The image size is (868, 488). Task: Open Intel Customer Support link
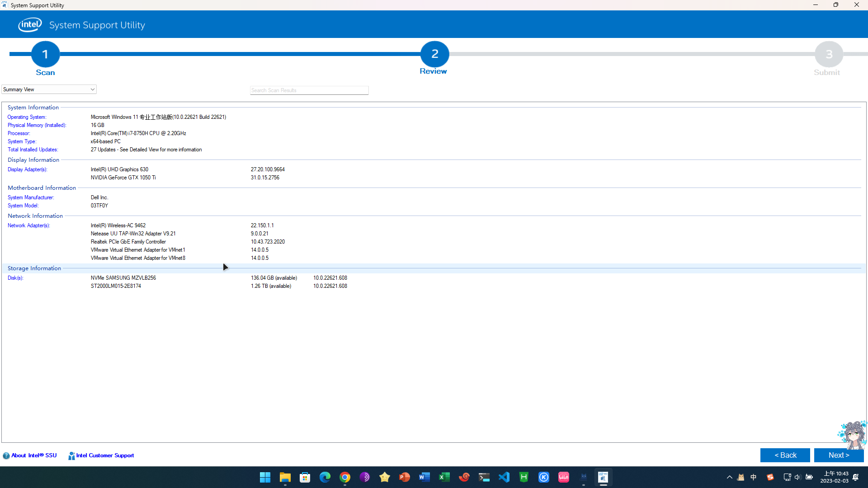[x=105, y=455]
